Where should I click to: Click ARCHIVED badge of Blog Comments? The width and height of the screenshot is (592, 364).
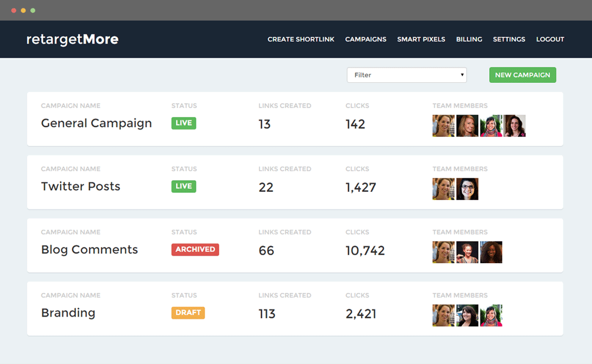pos(195,249)
